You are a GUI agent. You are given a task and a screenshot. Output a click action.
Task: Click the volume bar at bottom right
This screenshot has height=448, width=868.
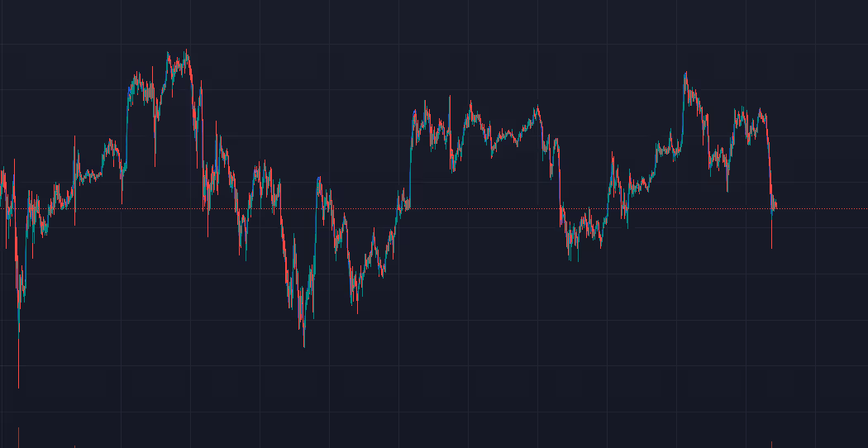point(772,445)
